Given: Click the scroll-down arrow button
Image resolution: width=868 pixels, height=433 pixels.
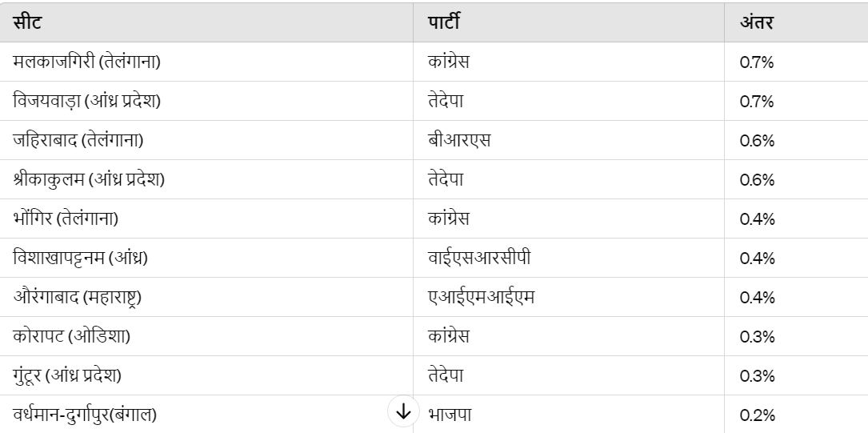Looking at the screenshot, I should pos(403,411).
